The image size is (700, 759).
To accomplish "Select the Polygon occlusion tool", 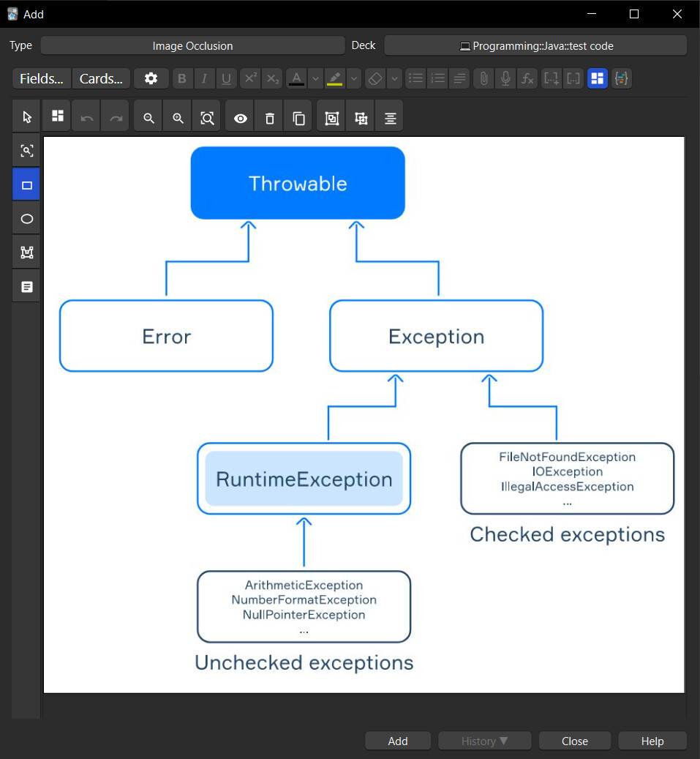I will [26, 253].
